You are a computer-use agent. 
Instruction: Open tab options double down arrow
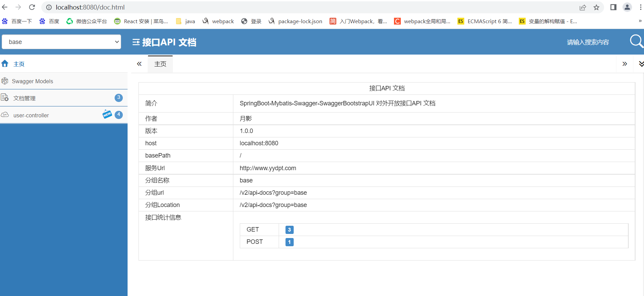[641, 64]
